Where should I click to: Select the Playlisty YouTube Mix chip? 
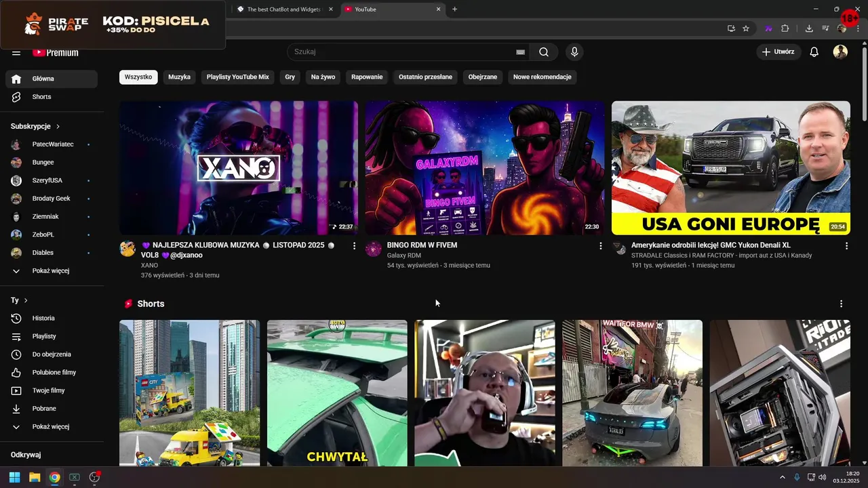(x=238, y=77)
